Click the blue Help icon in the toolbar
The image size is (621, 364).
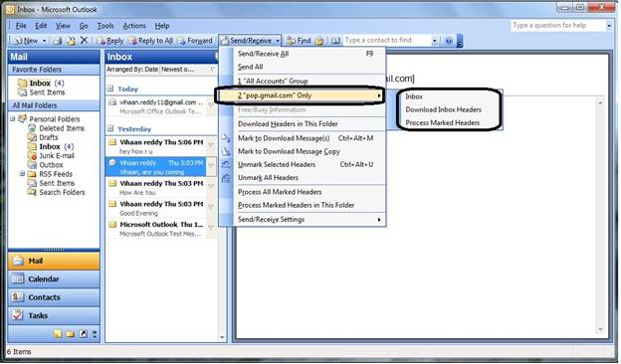(448, 41)
